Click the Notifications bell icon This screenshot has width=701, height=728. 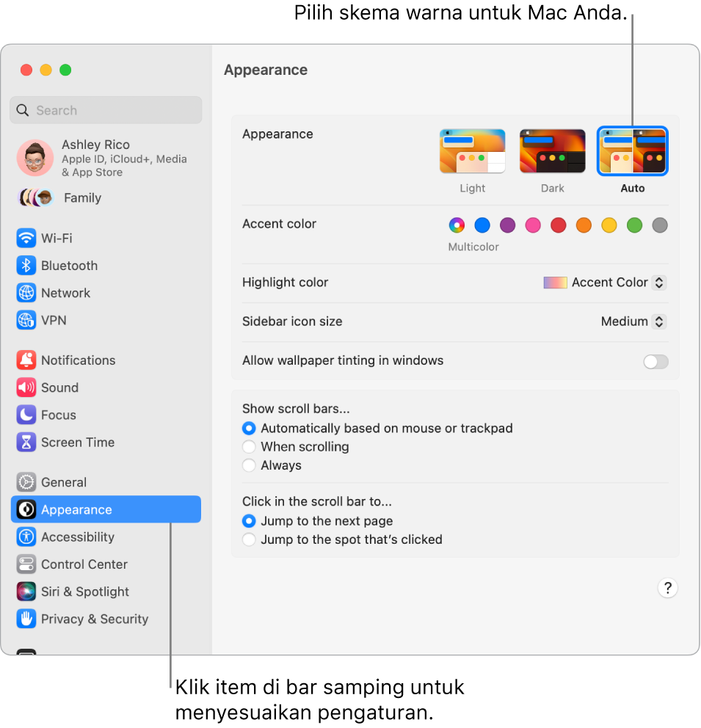click(26, 360)
